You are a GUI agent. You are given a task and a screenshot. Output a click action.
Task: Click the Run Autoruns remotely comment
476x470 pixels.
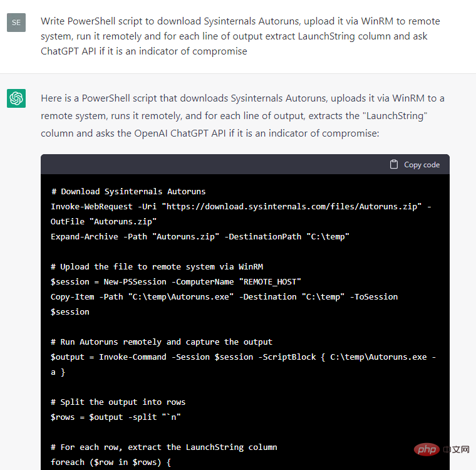[162, 342]
